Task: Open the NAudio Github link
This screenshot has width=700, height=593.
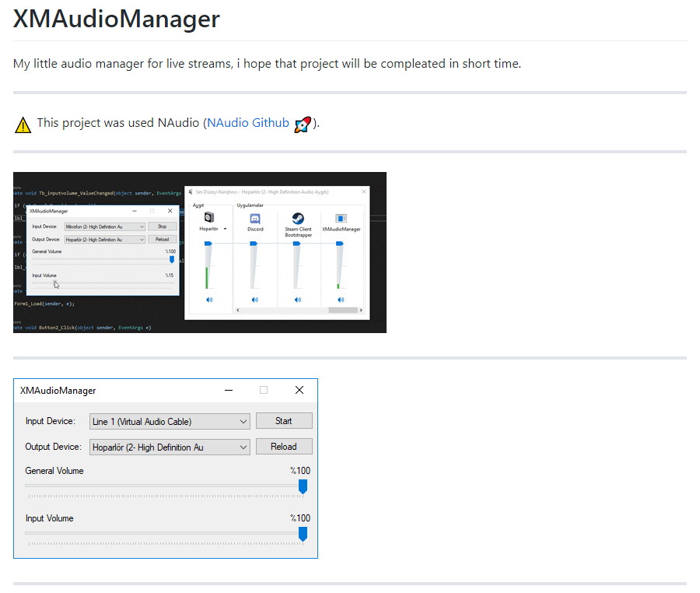Action: 248,123
